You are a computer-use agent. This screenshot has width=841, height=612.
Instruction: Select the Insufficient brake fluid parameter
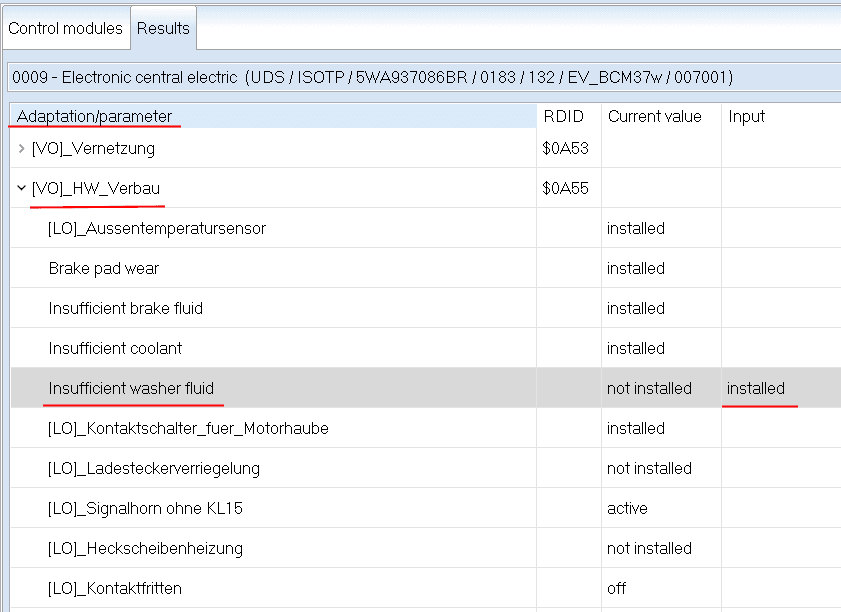[126, 308]
